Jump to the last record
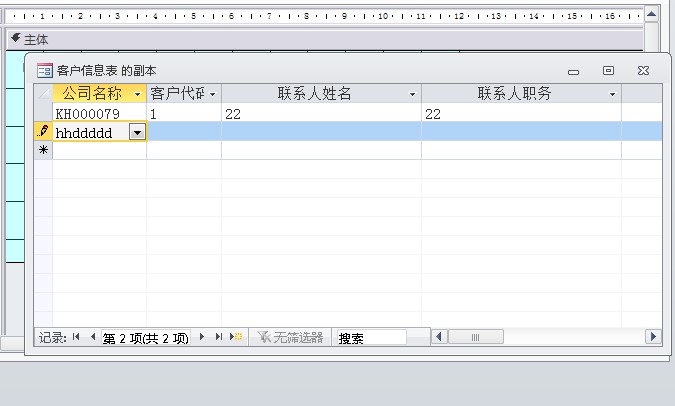This screenshot has width=675, height=406. (x=219, y=338)
